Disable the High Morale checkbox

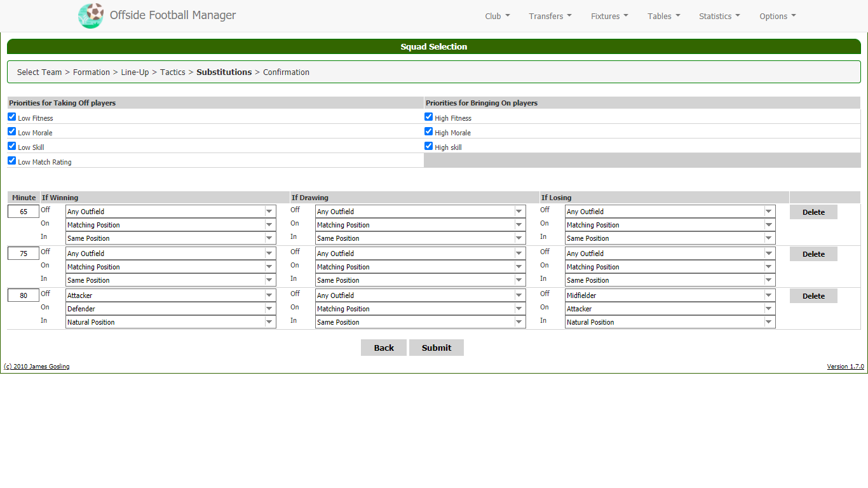[x=429, y=132]
